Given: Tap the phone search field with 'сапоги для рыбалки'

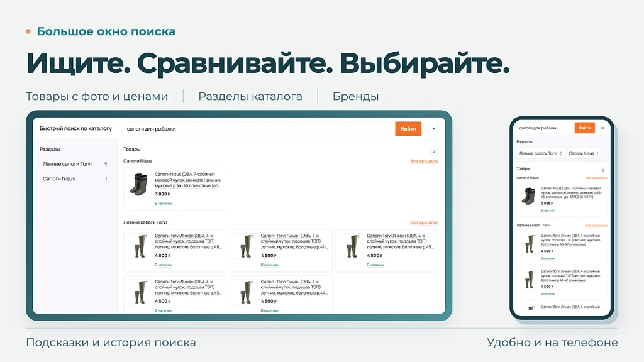Looking at the screenshot, I should [x=545, y=128].
